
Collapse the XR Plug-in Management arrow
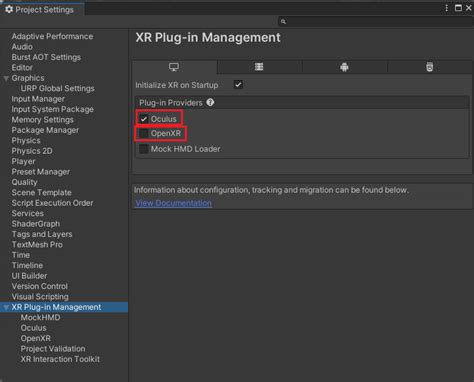[x=6, y=307]
